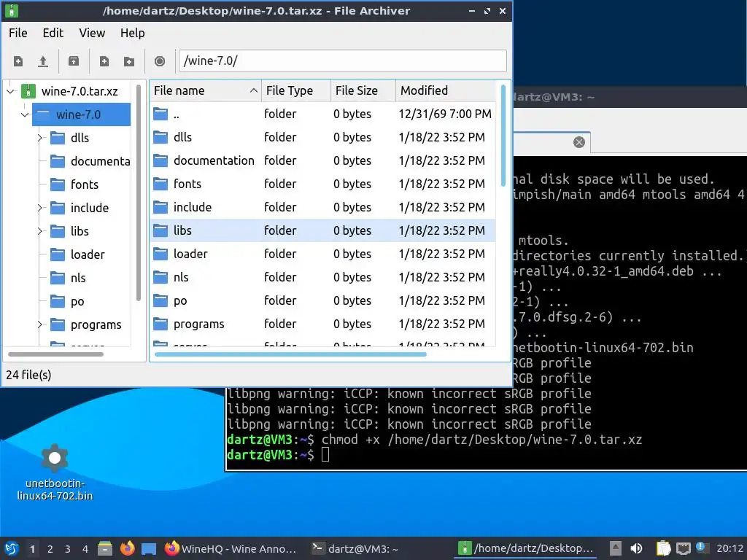
Task: Expand the include tree node
Action: pos(41,208)
